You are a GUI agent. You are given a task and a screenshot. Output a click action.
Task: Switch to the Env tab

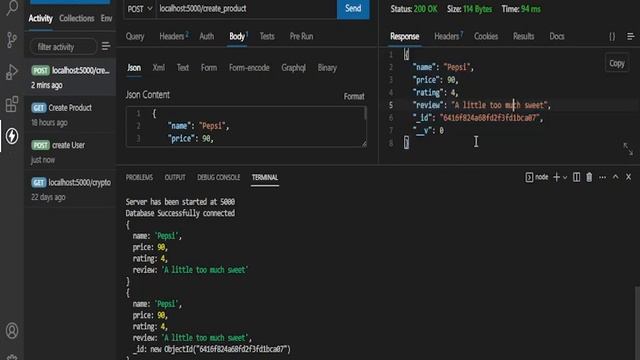click(x=106, y=18)
